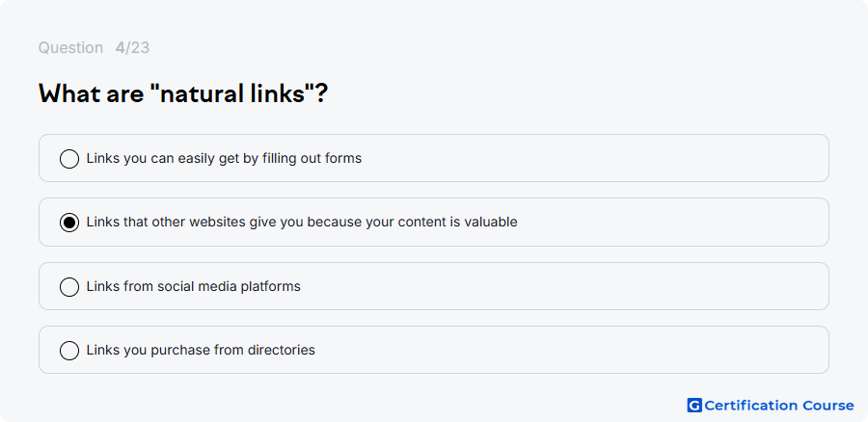Select radio for filling out forms option

coord(69,159)
